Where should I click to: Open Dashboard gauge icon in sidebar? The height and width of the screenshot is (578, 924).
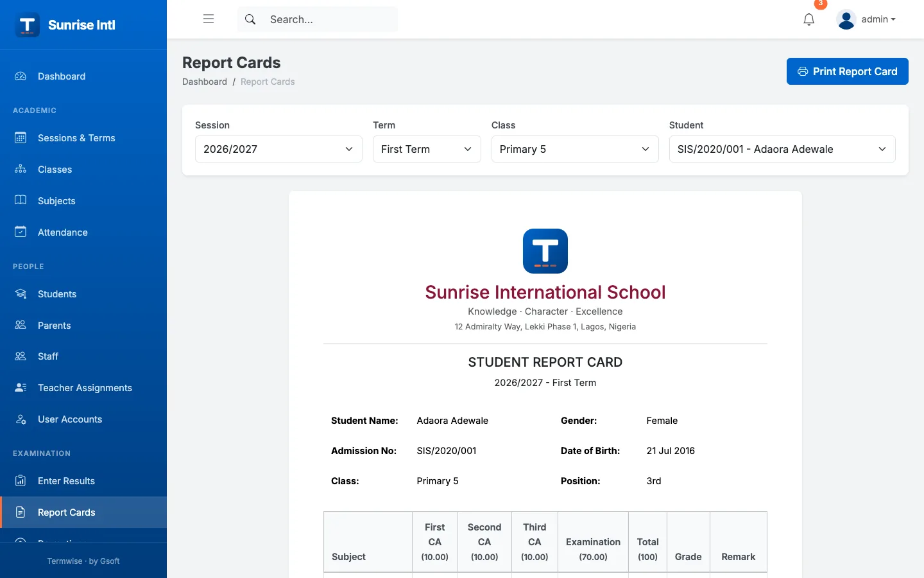21,76
